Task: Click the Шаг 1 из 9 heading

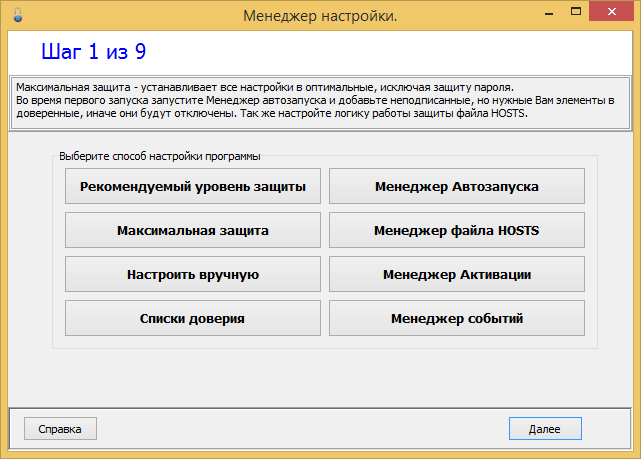Action: pyautogui.click(x=94, y=51)
